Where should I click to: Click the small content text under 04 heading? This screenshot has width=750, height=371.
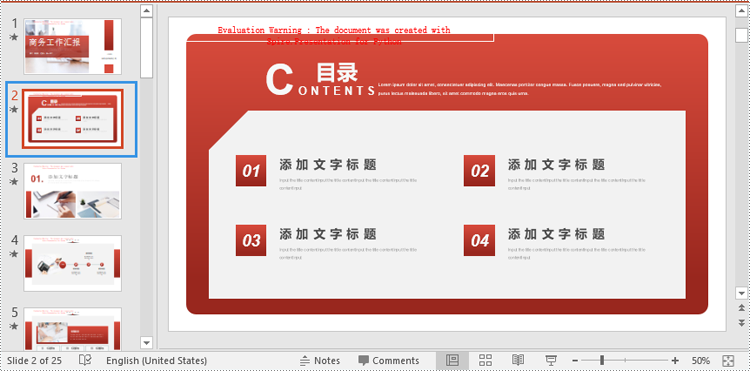(576, 253)
